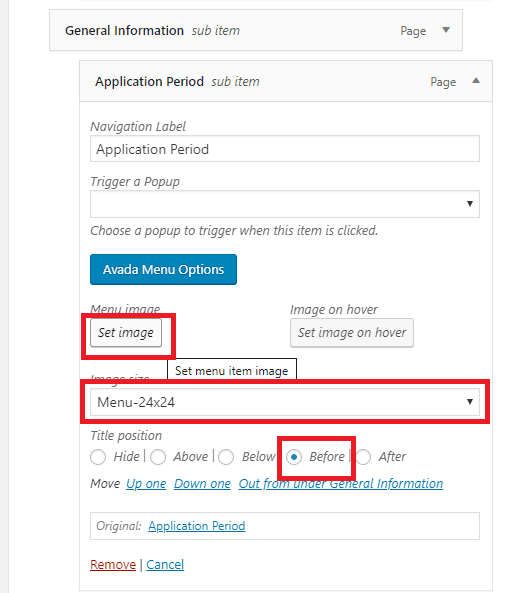The height and width of the screenshot is (593, 525).
Task: Select the Before title position radio
Action: click(x=294, y=457)
